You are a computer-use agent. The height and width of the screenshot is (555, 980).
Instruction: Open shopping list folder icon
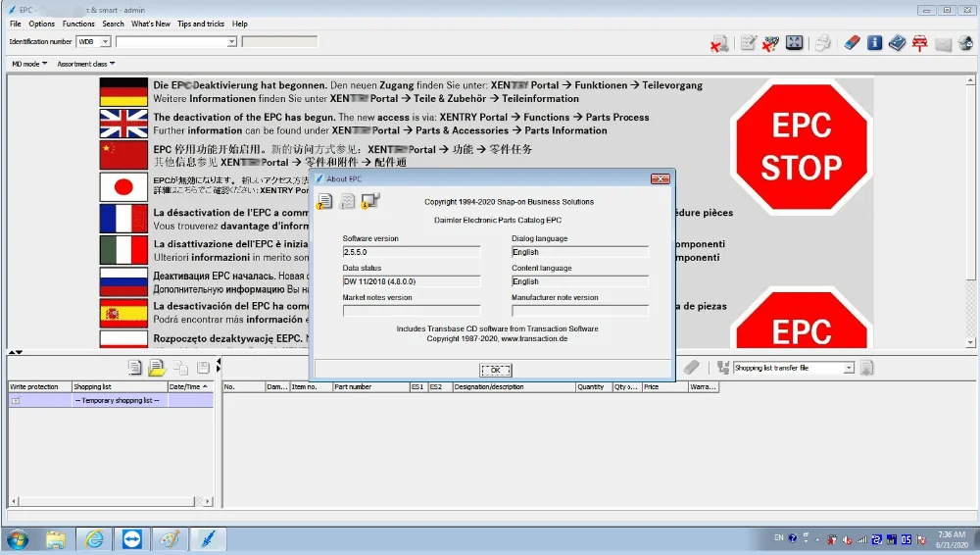[x=157, y=368]
